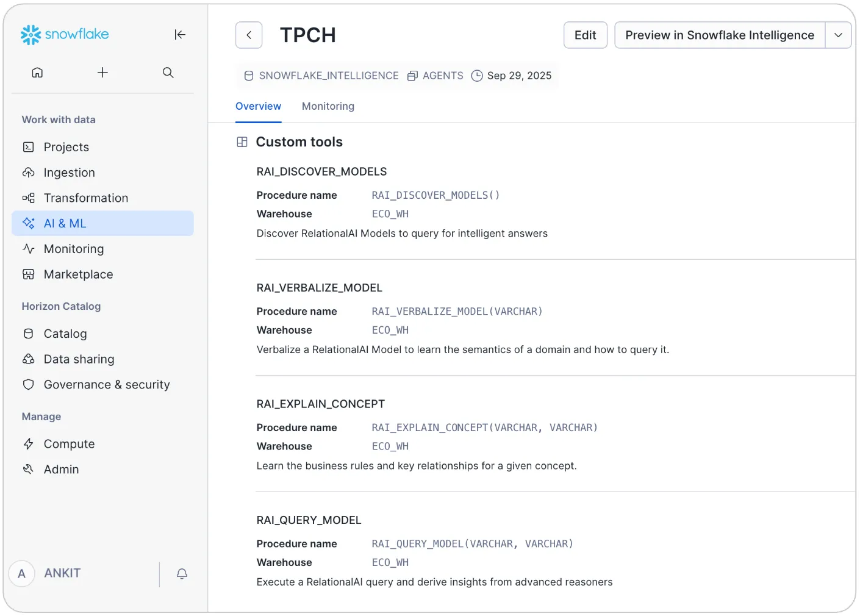
Task: Go to the Home icon
Action: coord(37,73)
